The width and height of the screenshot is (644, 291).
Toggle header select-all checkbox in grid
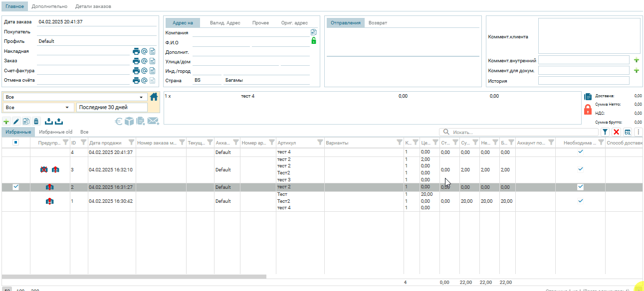[x=15, y=143]
